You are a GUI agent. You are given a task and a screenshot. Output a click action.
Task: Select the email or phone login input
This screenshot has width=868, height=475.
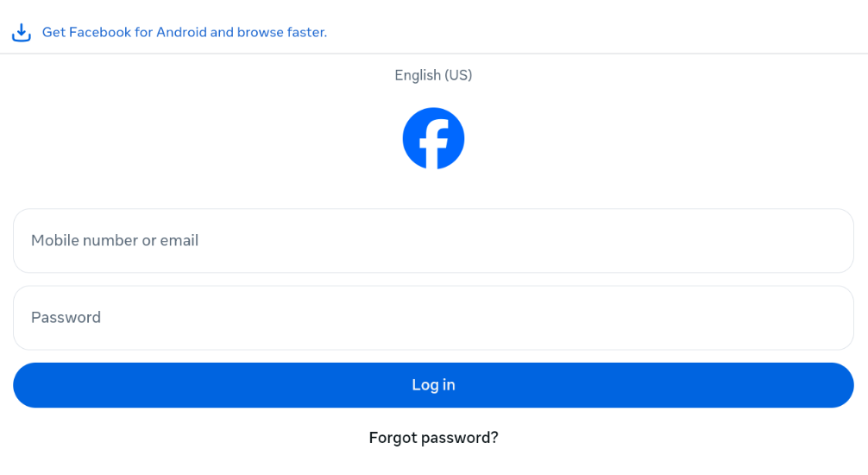click(433, 241)
